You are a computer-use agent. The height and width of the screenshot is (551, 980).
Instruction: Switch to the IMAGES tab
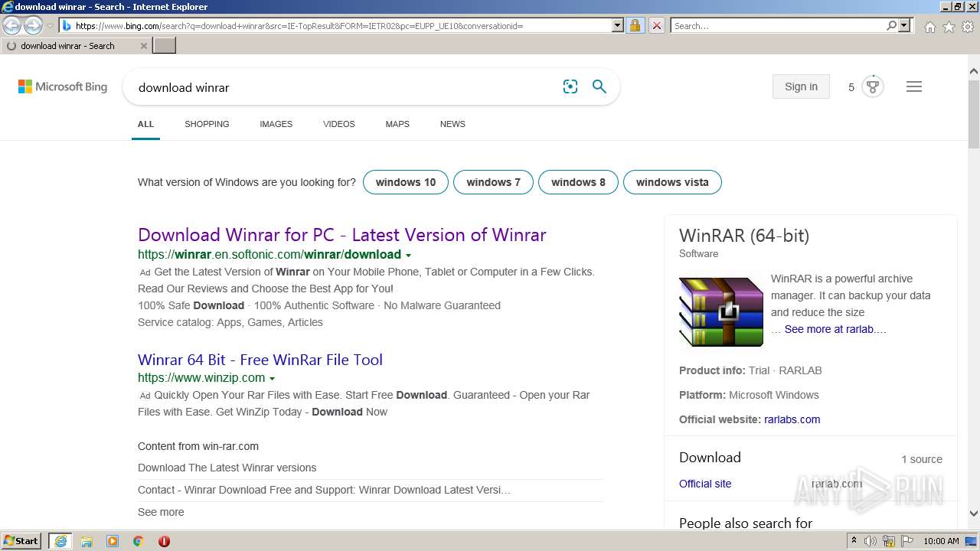coord(276,124)
